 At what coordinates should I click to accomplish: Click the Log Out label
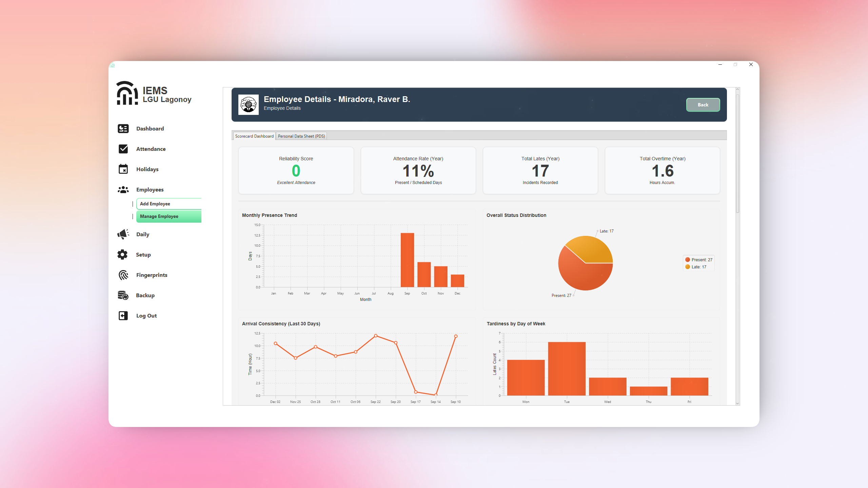tap(146, 316)
